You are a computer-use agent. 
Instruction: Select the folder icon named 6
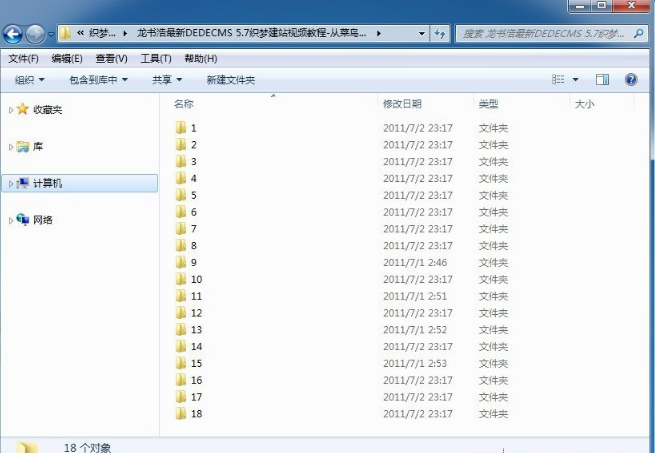181,212
